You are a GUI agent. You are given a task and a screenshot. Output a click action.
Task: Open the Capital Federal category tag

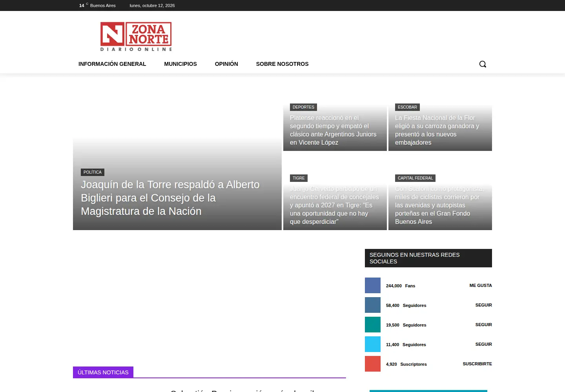click(415, 178)
